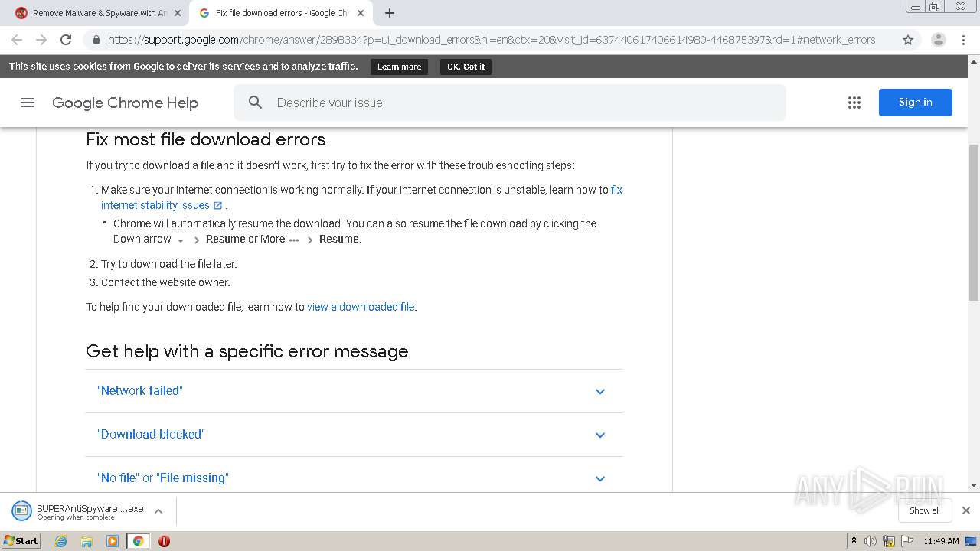
Task: Click Show all downloads button
Action: (925, 510)
